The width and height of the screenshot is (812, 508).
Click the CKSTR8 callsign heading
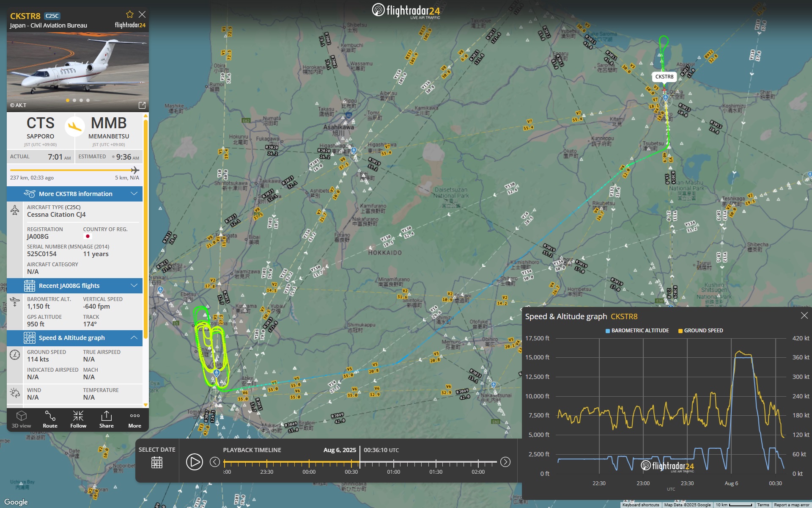25,16
